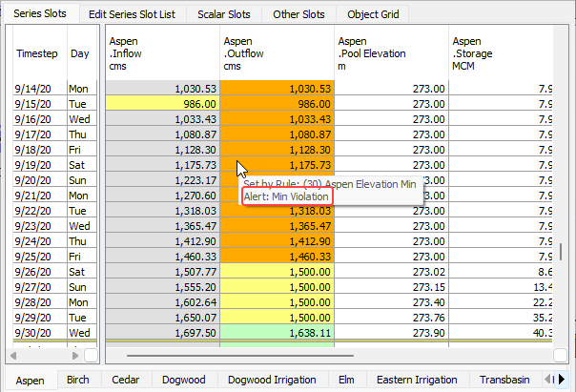Select the Transbasin object tab
The height and width of the screenshot is (392, 576).
tap(507, 380)
